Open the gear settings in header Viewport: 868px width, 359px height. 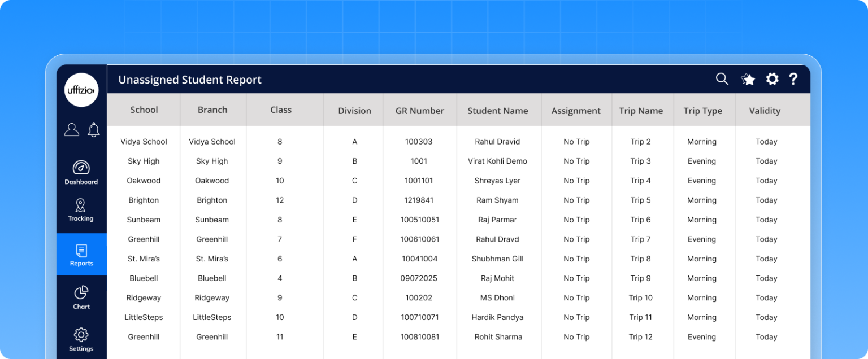[x=772, y=79]
